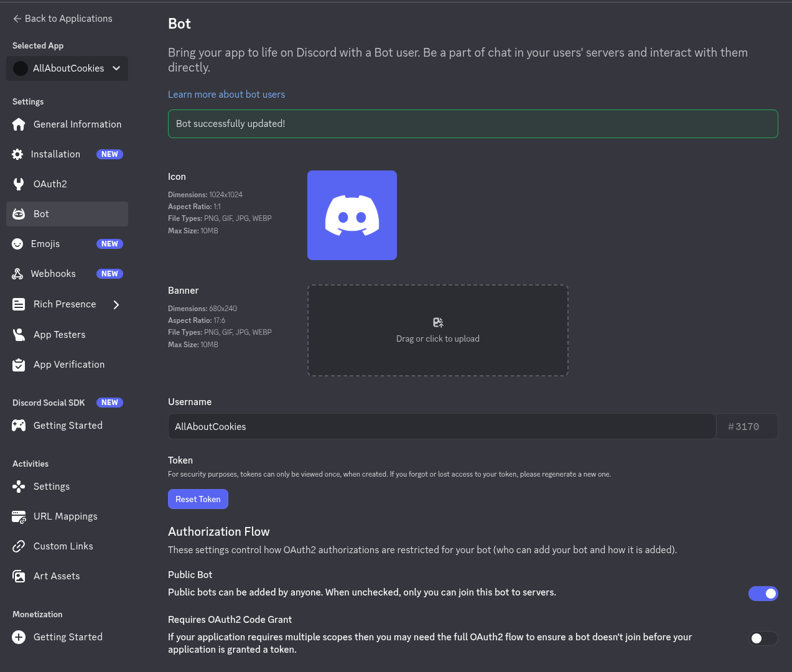Open Custom Links under Activities
Screen dimensions: 792x672
click(63, 546)
